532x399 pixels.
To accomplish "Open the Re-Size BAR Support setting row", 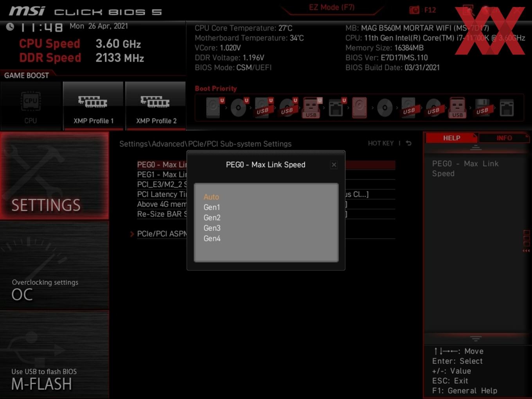I will 266,214.
